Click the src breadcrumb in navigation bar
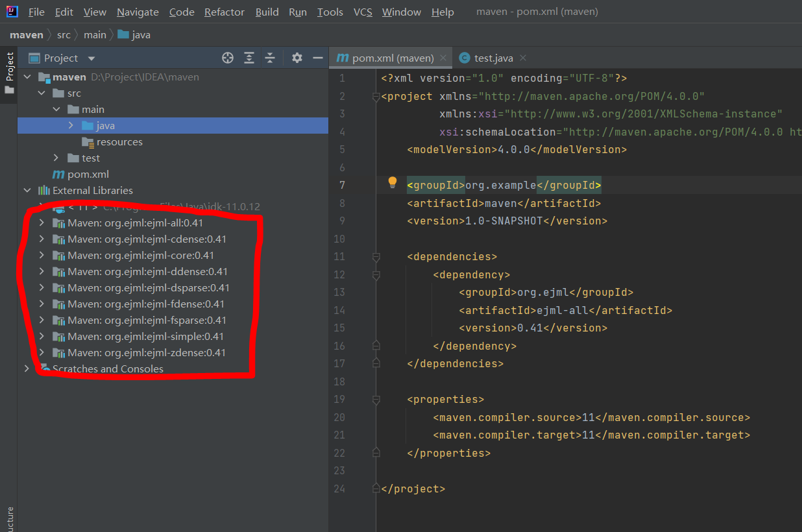Screen dimensions: 802x532 (x=64, y=34)
